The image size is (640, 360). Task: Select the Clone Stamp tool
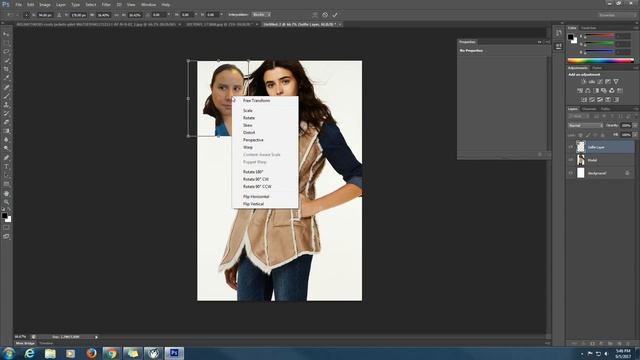[6, 104]
